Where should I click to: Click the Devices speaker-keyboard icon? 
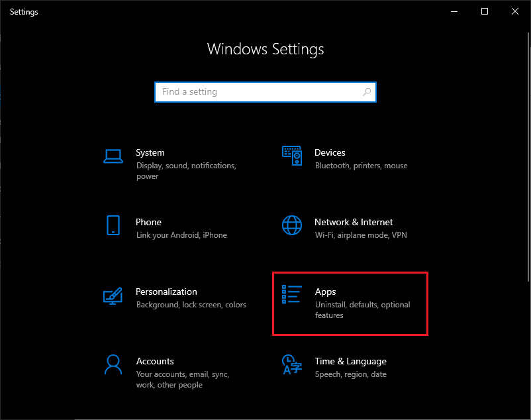292,156
